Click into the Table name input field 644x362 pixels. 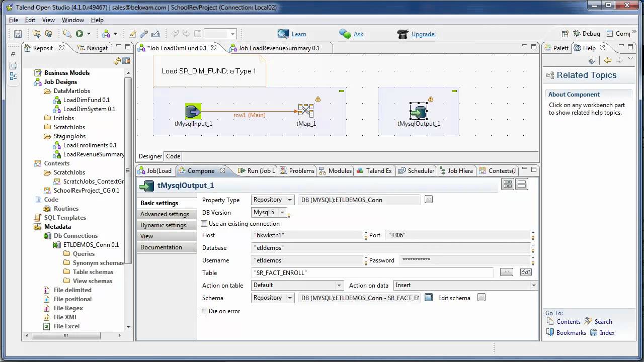(x=373, y=273)
